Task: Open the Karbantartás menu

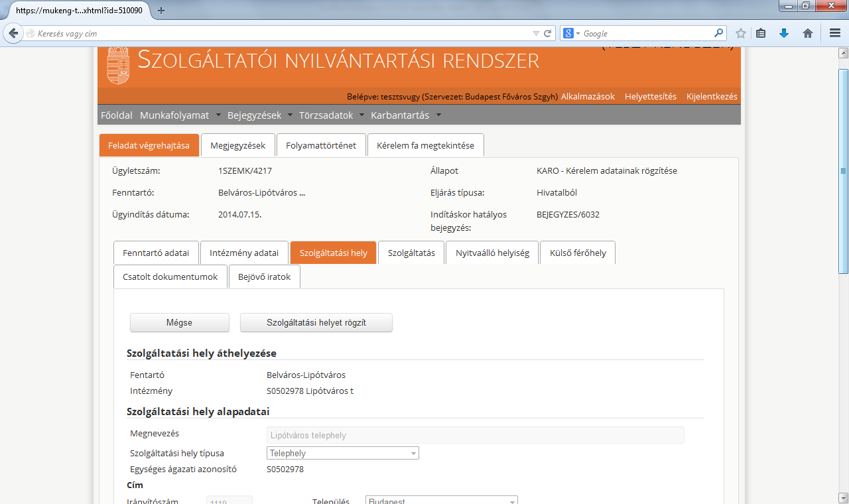Action: (406, 115)
